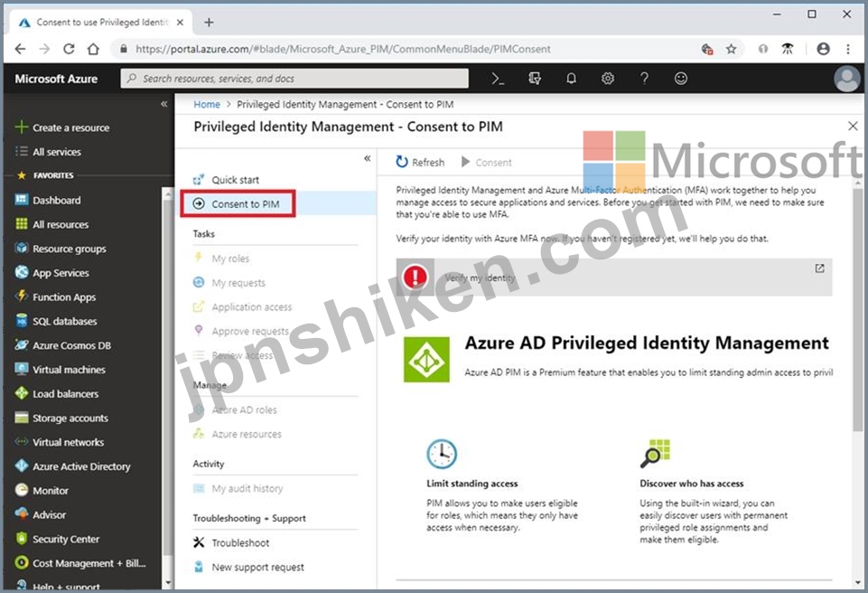Bookmark this page with the star

pos(732,49)
